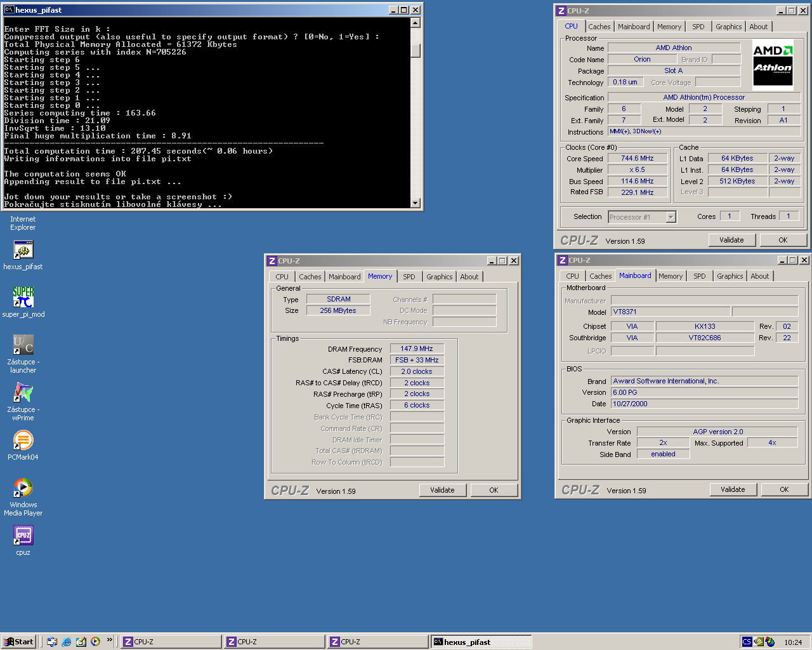This screenshot has width=812, height=650.
Task: Click the console scrollbar down arrow
Action: [x=416, y=203]
